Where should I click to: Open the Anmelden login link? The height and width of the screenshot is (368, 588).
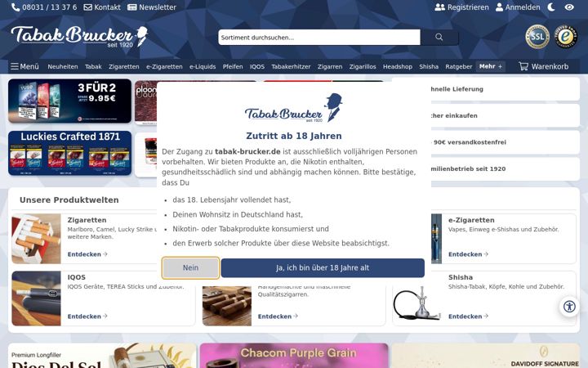tap(518, 7)
